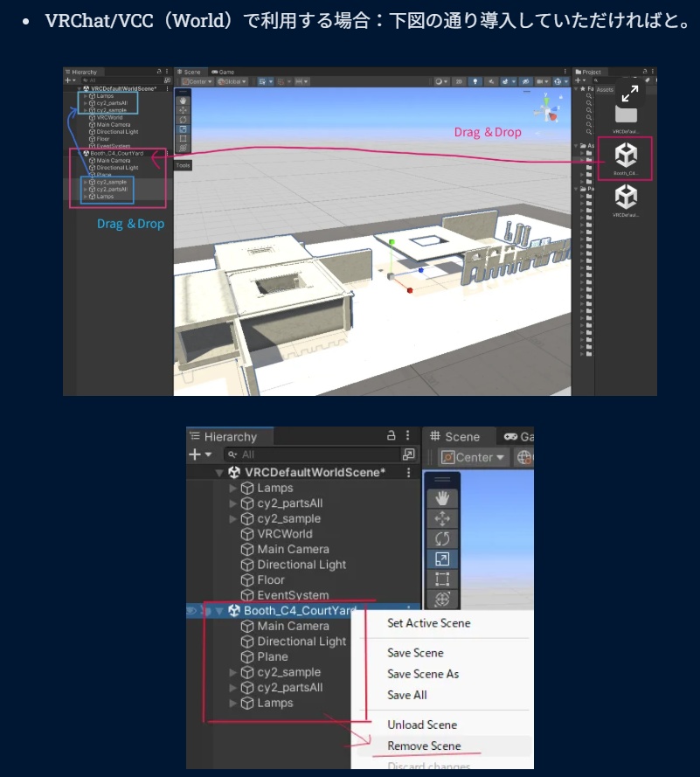Expand cy2_partsAll under VRCDefaultWorldScene, bottom screenshot

pos(232,503)
